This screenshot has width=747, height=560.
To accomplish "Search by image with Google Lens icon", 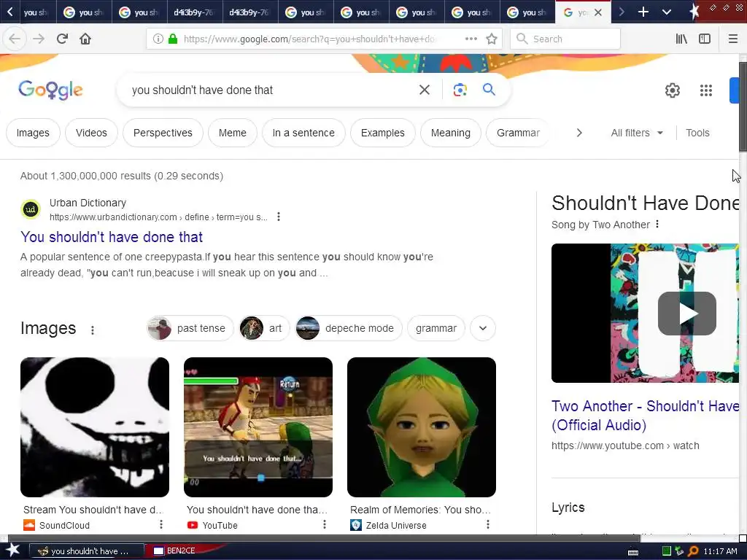I will (x=460, y=90).
